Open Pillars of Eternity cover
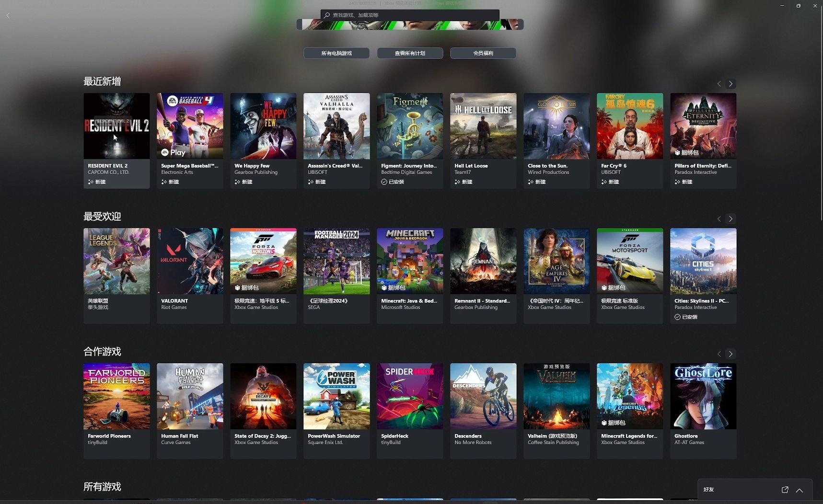The height and width of the screenshot is (504, 823). coord(703,126)
